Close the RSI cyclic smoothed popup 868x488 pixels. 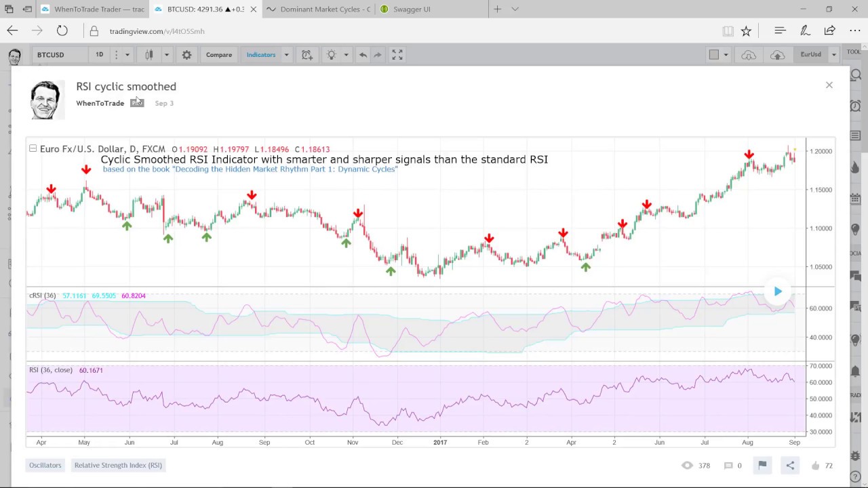point(829,85)
